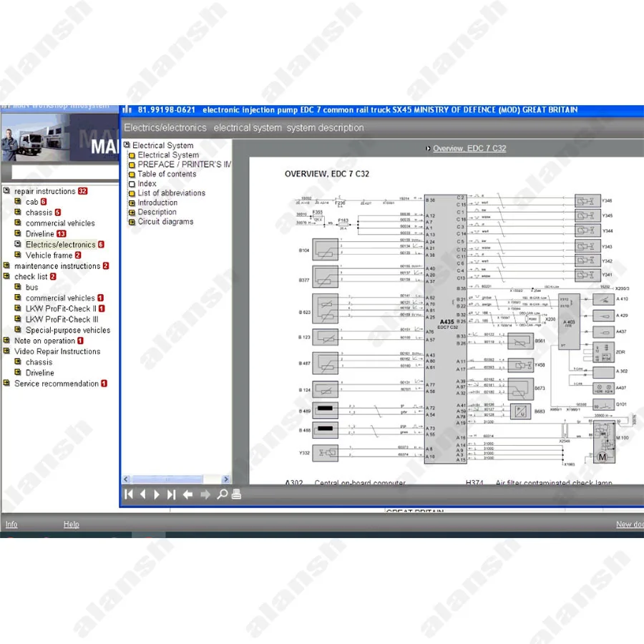Screen dimensions: 644x644
Task: Click the icon beside List of abbreviations
Action: 132,193
